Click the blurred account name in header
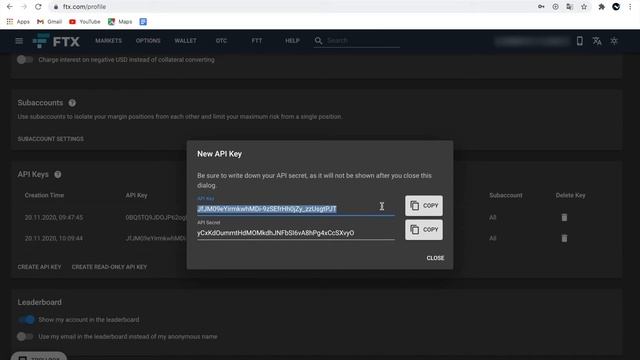The width and height of the screenshot is (640, 360). [x=532, y=41]
